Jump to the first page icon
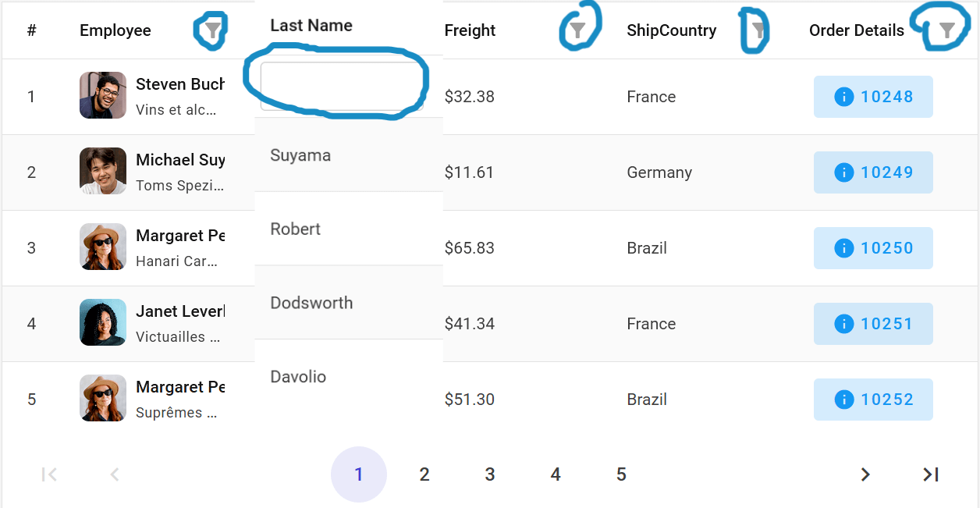 pyautogui.click(x=49, y=474)
